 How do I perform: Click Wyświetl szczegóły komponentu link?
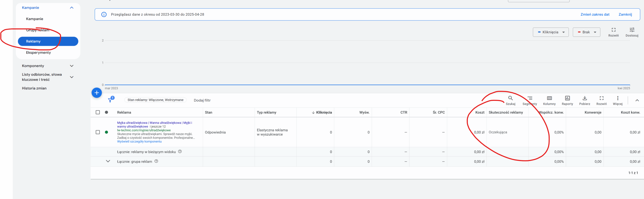click(x=139, y=142)
